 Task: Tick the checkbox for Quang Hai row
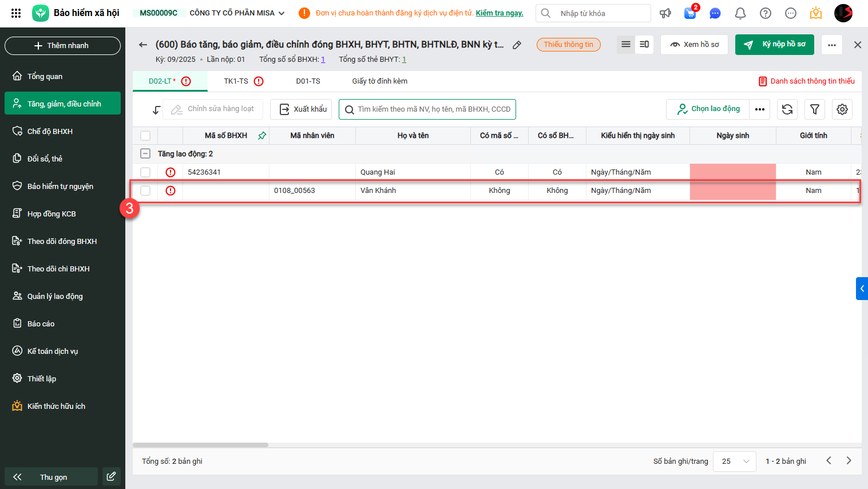click(x=145, y=172)
